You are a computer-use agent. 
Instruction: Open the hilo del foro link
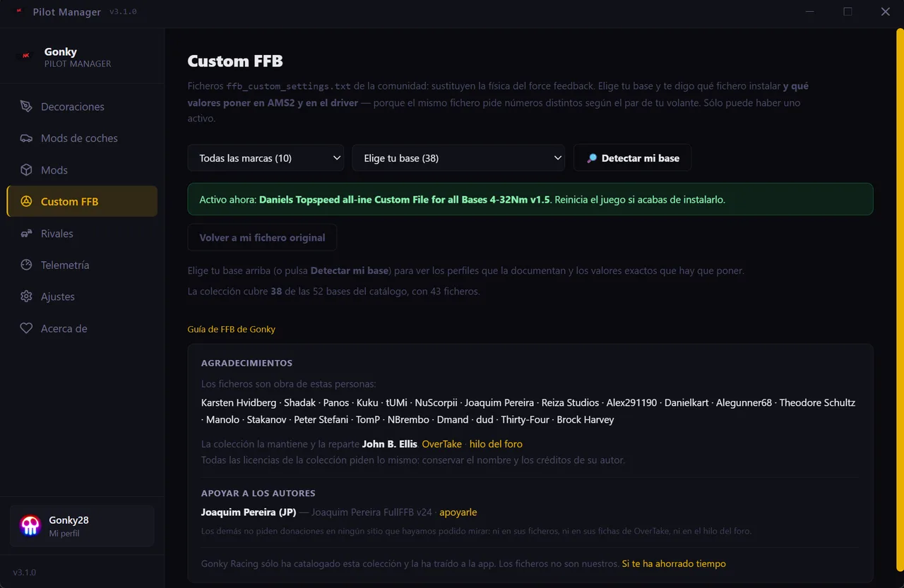[x=496, y=444]
